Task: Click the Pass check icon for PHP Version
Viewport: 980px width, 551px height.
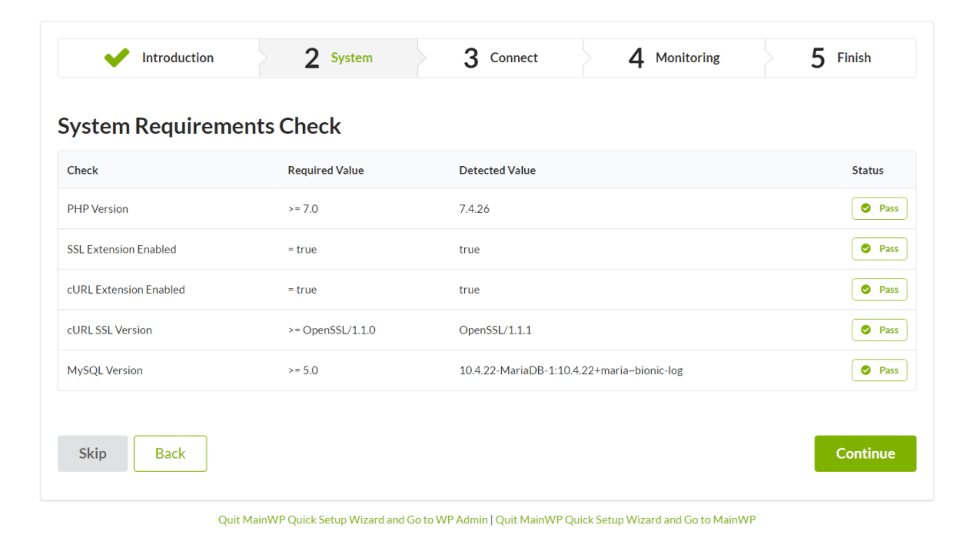Action: 865,208
